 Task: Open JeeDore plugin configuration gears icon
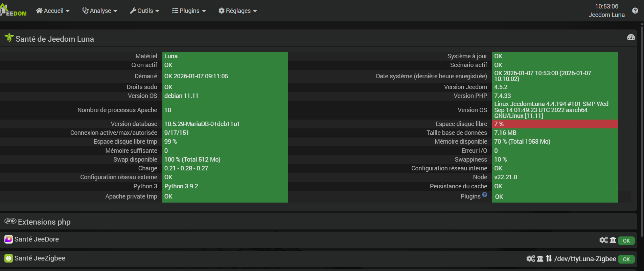click(x=603, y=240)
